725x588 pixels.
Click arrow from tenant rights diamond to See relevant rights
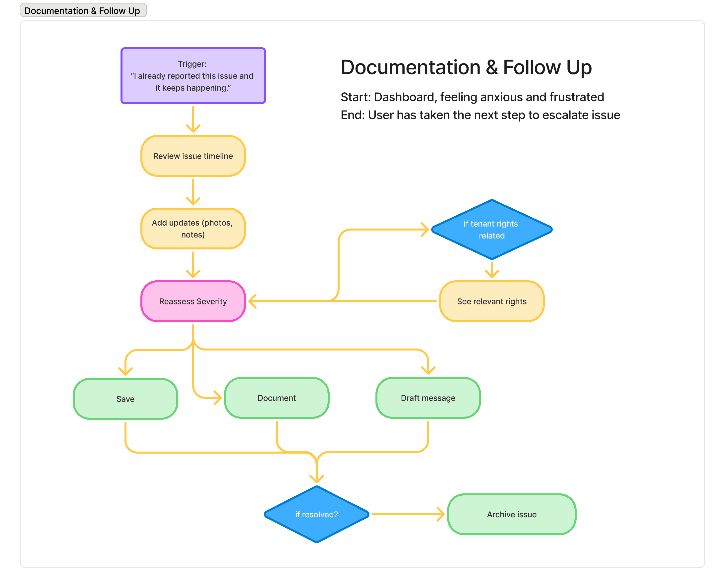tap(491, 269)
